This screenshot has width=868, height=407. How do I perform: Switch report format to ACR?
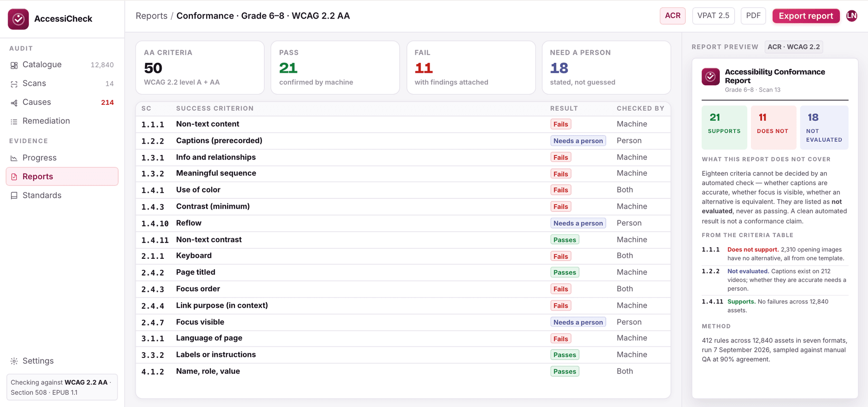[x=673, y=16]
